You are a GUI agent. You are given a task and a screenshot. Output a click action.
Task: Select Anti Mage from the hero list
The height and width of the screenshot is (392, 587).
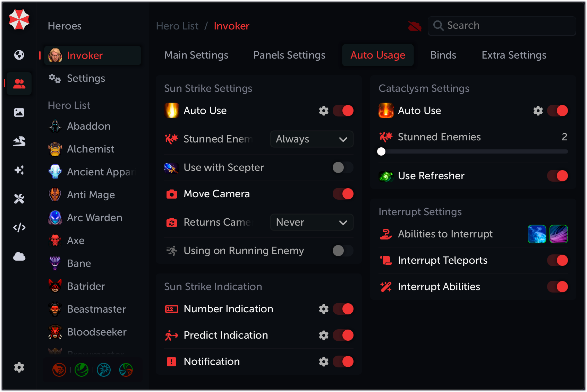(x=91, y=195)
